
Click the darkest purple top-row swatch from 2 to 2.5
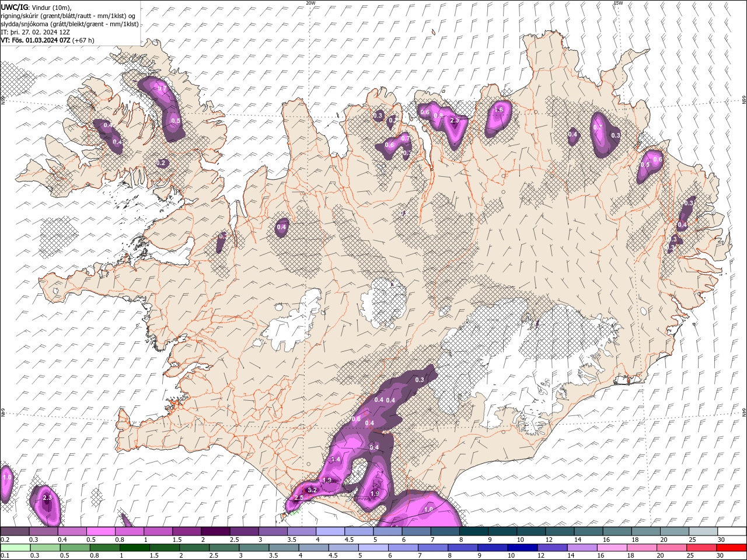pyautogui.click(x=215, y=531)
